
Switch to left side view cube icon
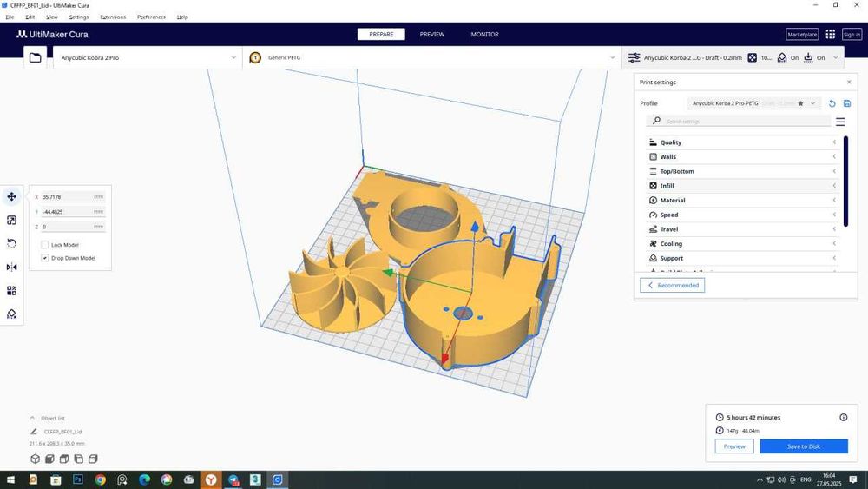point(79,459)
